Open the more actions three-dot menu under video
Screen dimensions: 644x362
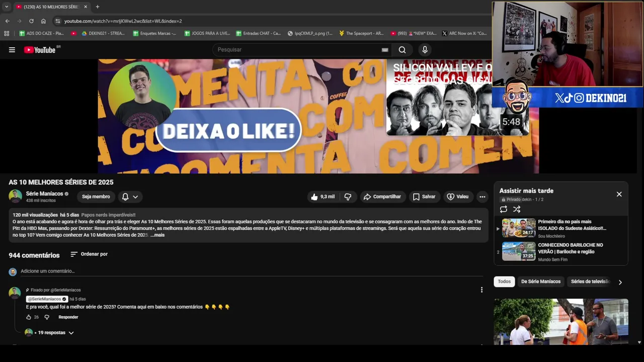click(482, 197)
